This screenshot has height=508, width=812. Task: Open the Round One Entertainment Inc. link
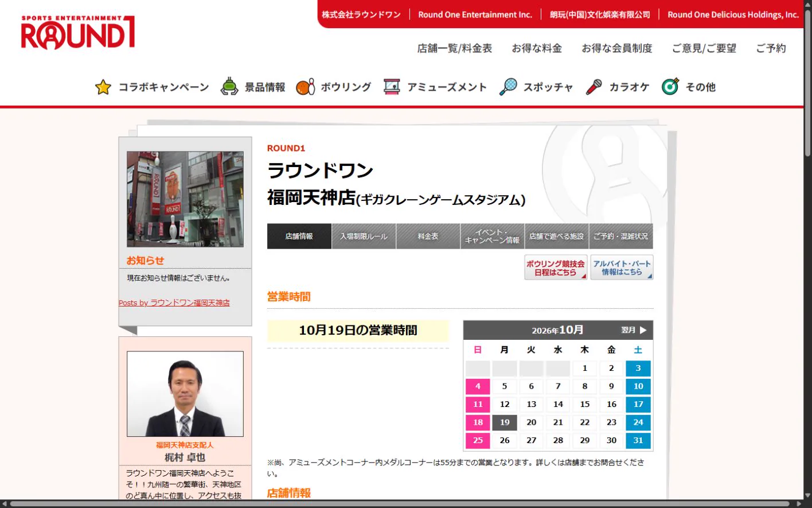click(475, 14)
